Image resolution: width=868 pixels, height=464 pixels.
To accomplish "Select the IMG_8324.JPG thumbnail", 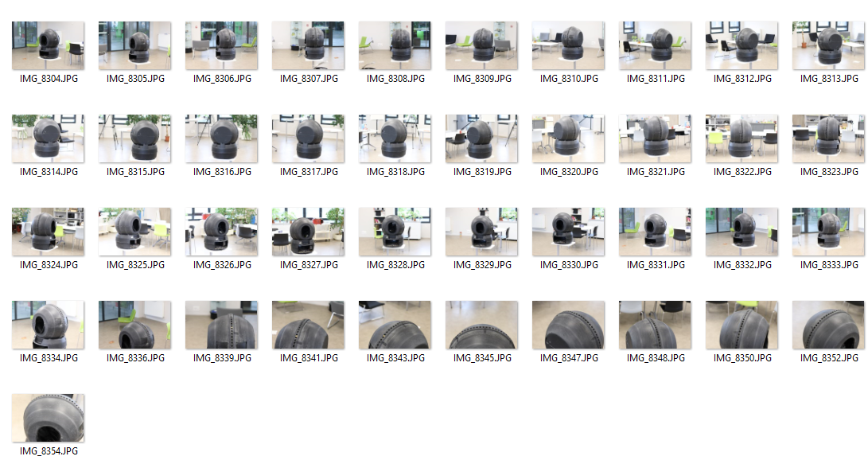I will pyautogui.click(x=49, y=232).
